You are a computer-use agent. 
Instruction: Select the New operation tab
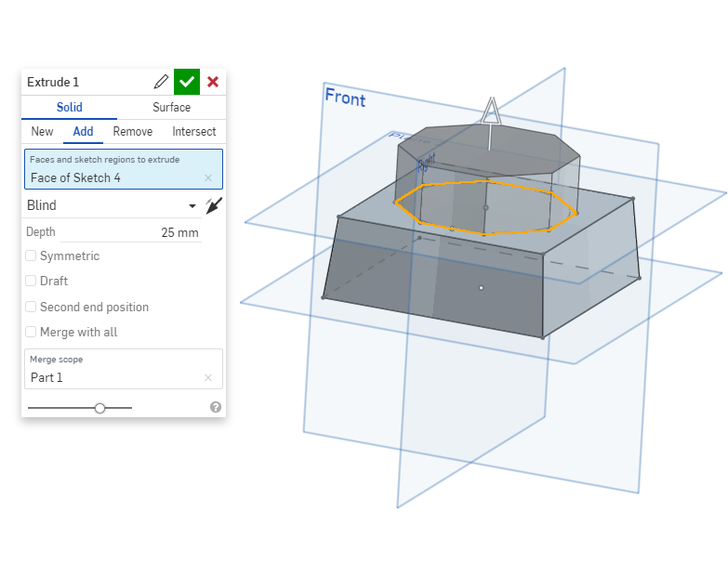click(x=42, y=132)
